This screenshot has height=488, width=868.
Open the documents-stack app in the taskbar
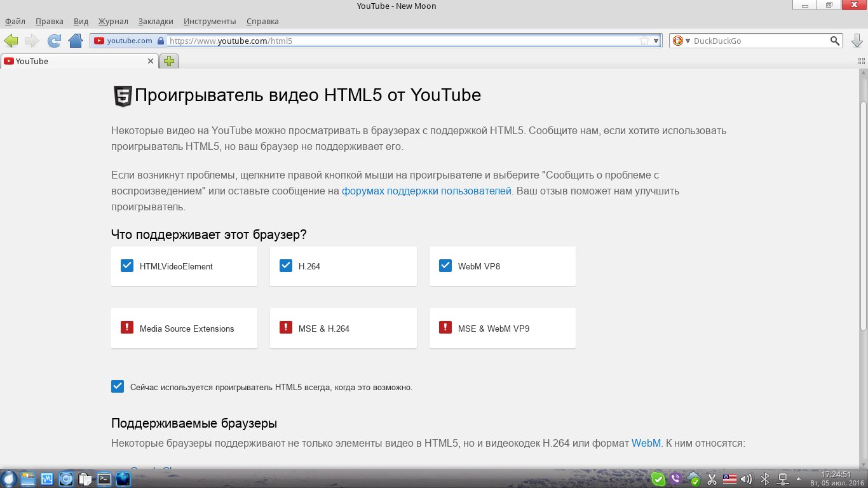(85, 478)
